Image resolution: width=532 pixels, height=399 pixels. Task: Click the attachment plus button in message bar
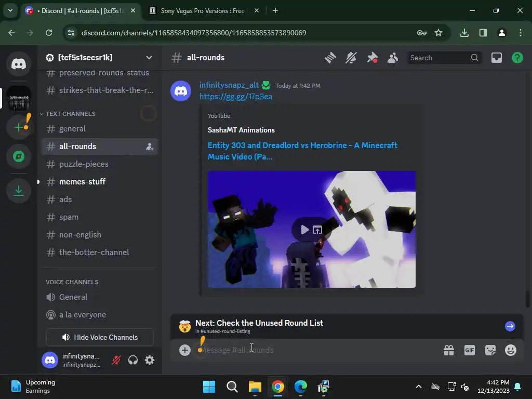pos(185,350)
